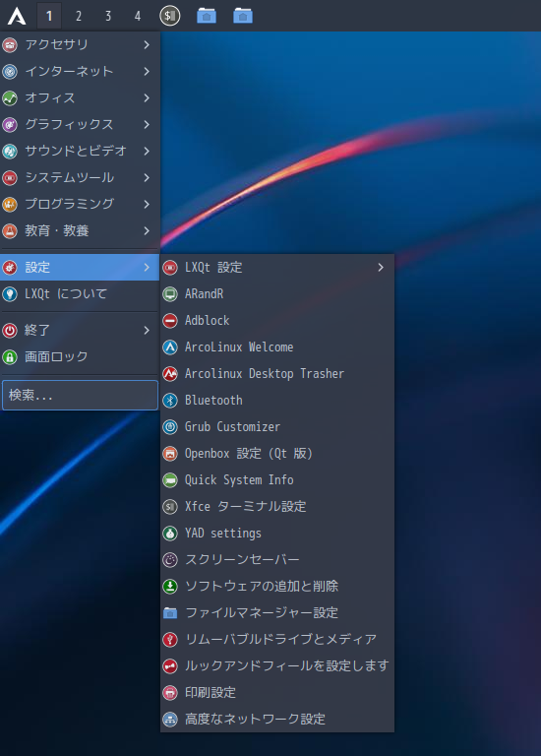Screen dimensions: 541x756
Task: Launch terminal from the panel icon
Action: click(169, 16)
